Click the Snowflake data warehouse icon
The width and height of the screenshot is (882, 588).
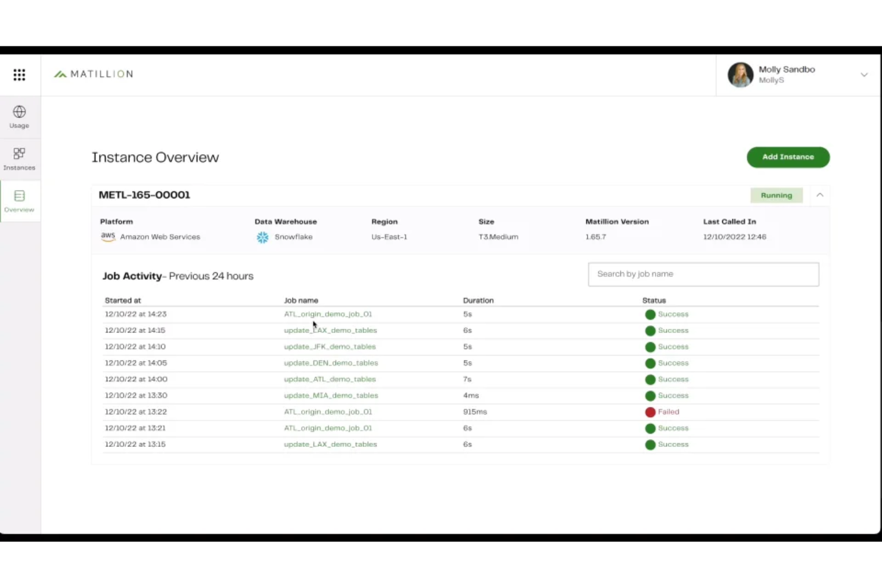click(262, 237)
